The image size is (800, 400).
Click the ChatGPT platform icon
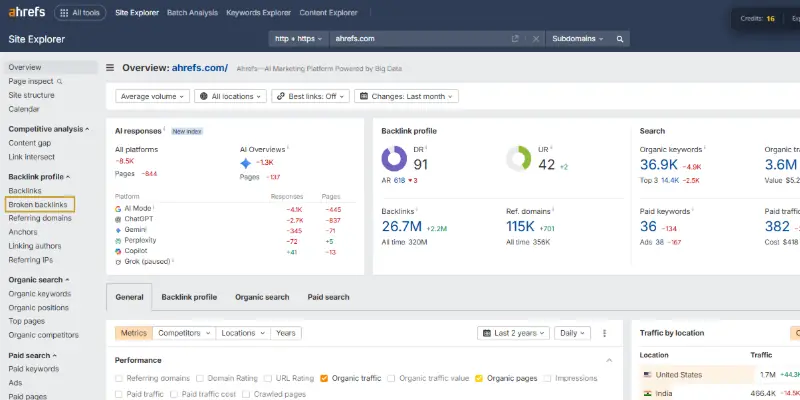pos(118,219)
